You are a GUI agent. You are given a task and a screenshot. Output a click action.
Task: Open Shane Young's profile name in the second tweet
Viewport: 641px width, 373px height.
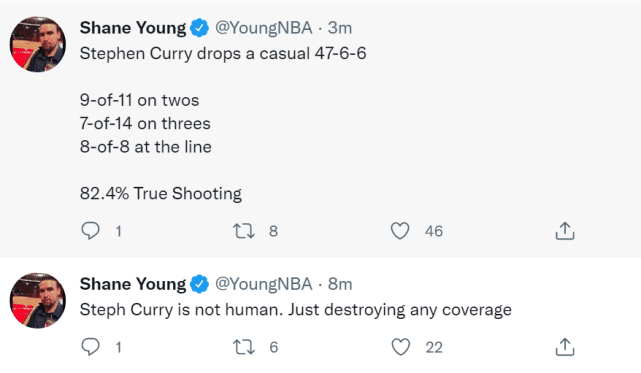click(132, 284)
